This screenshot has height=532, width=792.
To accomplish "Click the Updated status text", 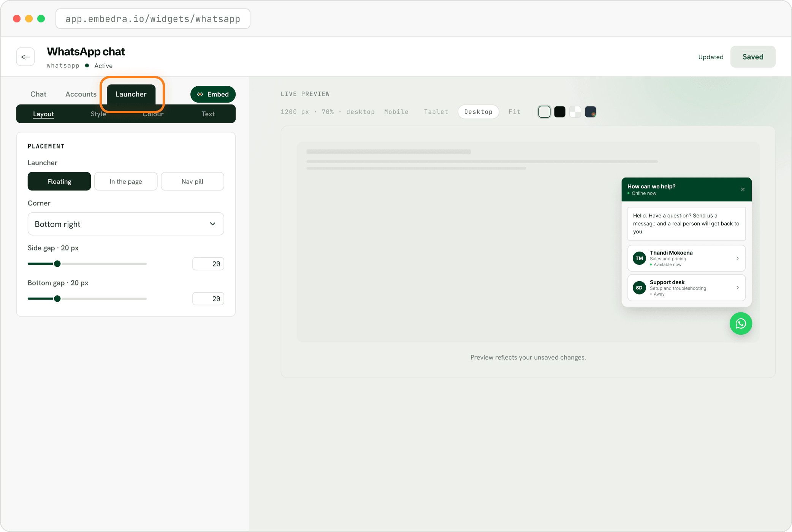I will tap(711, 57).
